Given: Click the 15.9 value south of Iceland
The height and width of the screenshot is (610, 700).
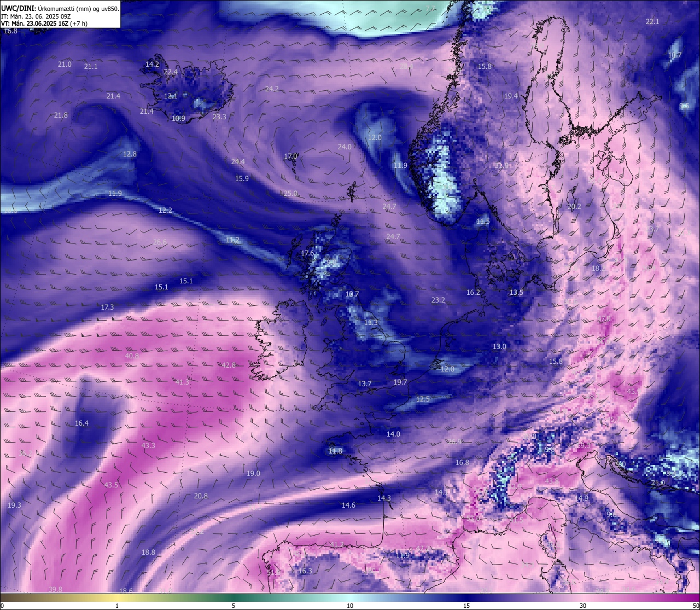Looking at the screenshot, I should click(242, 178).
